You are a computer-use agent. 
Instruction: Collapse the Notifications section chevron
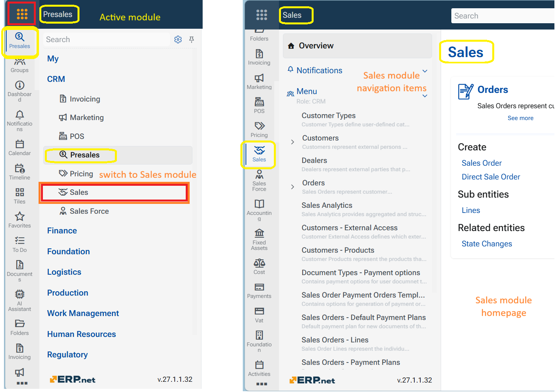tap(425, 71)
